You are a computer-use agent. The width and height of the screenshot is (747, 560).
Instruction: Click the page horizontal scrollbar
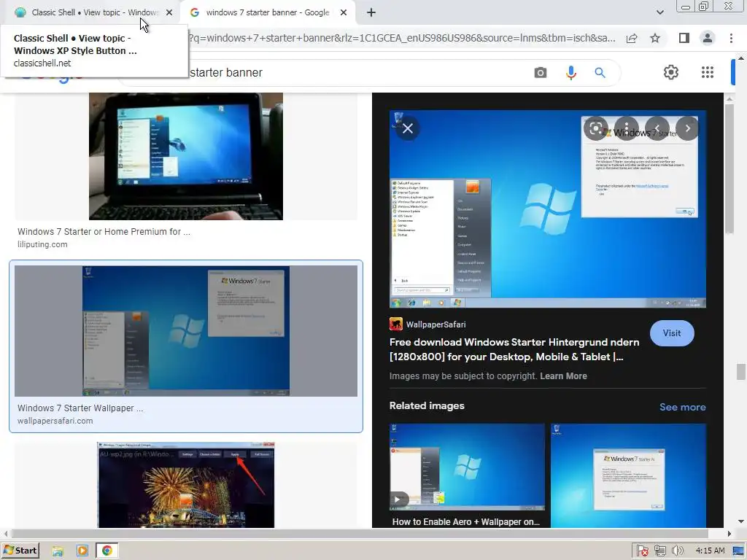(x=360, y=533)
